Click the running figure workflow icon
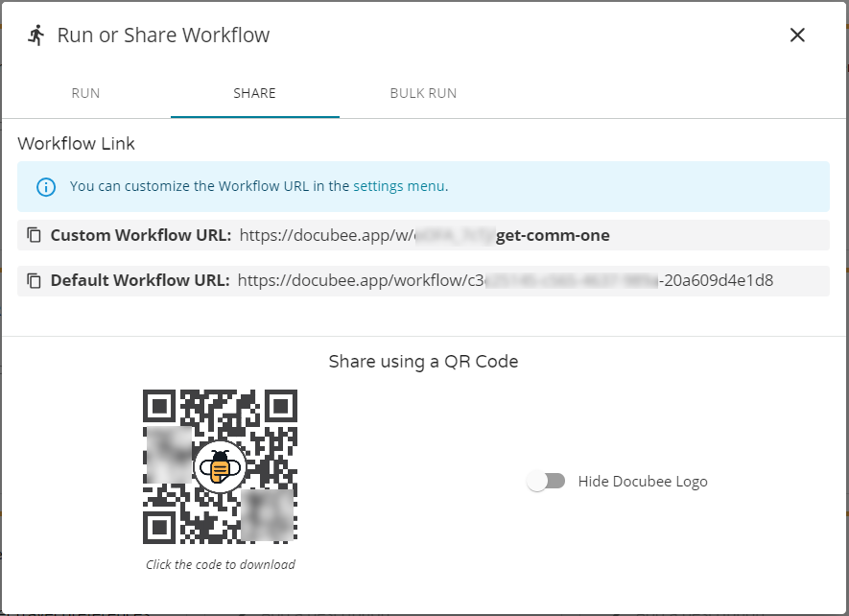The width and height of the screenshot is (849, 616). 36,36
